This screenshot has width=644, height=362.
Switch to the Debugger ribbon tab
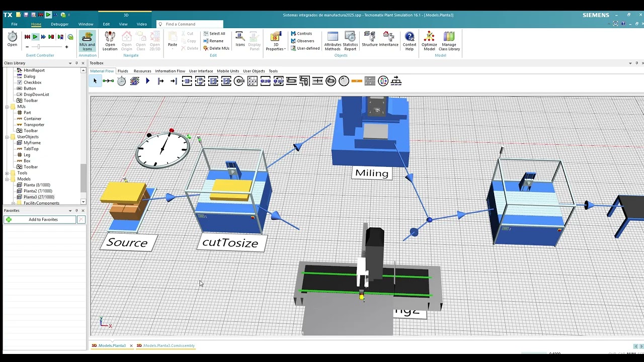[59, 24]
